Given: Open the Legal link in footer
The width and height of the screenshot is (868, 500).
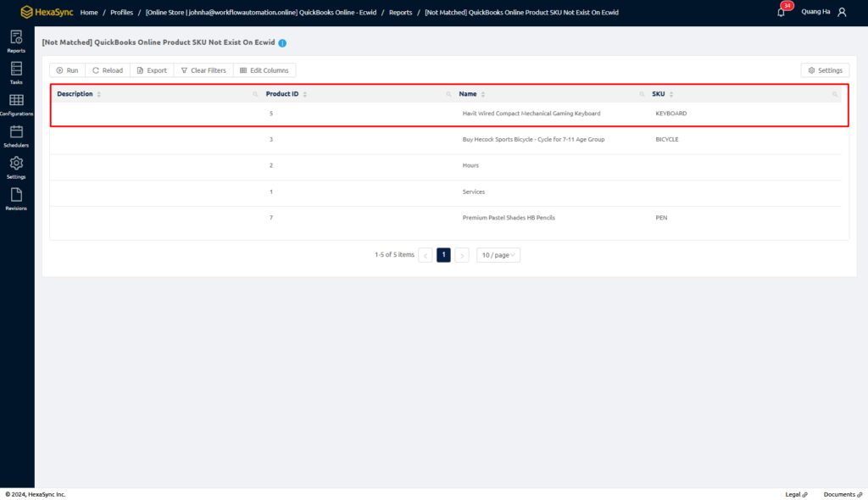Looking at the screenshot, I should tap(796, 494).
